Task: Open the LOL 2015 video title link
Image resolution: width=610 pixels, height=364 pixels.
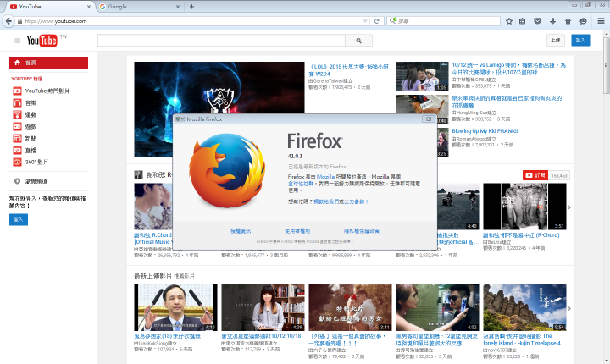Action: point(348,70)
